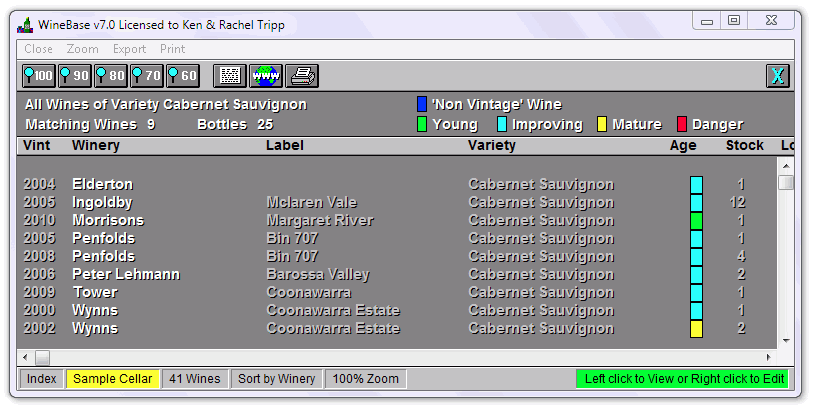The width and height of the screenshot is (816, 409).
Task: Click the Barossa Valley label
Action: point(317,275)
